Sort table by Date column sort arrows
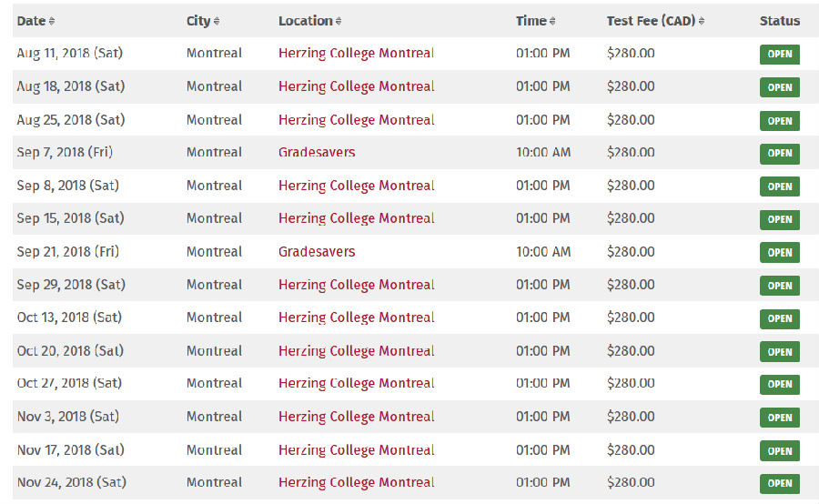 (x=52, y=21)
